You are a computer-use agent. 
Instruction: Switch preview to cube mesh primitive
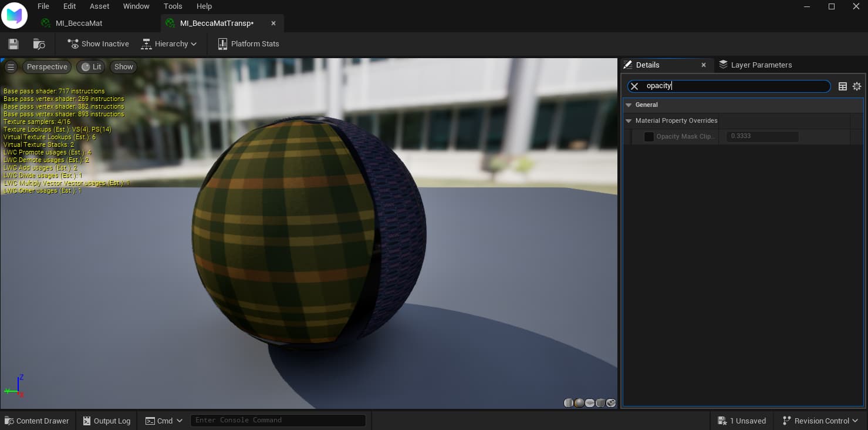(600, 403)
